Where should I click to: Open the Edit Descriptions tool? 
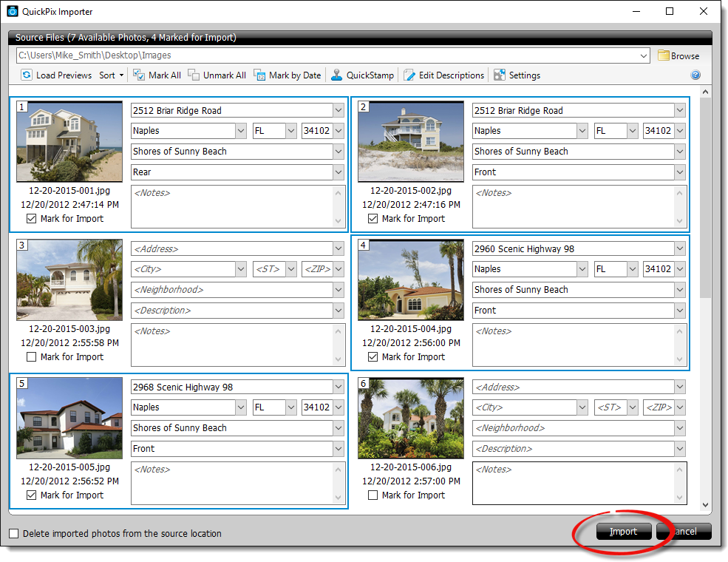(x=409, y=75)
